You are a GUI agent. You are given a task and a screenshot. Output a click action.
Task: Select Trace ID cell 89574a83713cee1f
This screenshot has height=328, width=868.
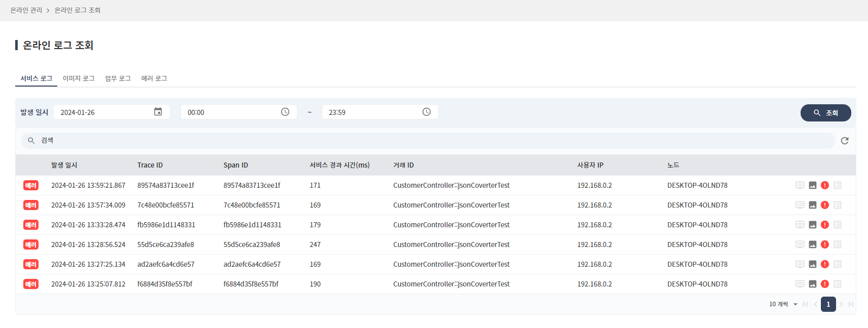[x=166, y=185]
